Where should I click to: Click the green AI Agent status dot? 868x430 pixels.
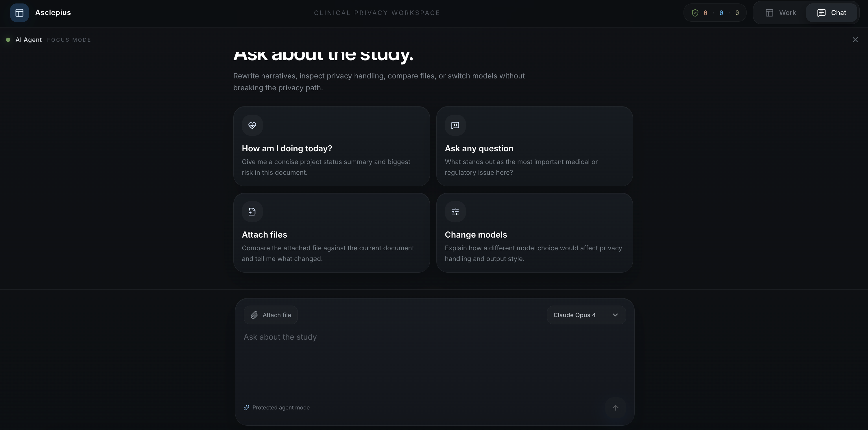tap(8, 40)
